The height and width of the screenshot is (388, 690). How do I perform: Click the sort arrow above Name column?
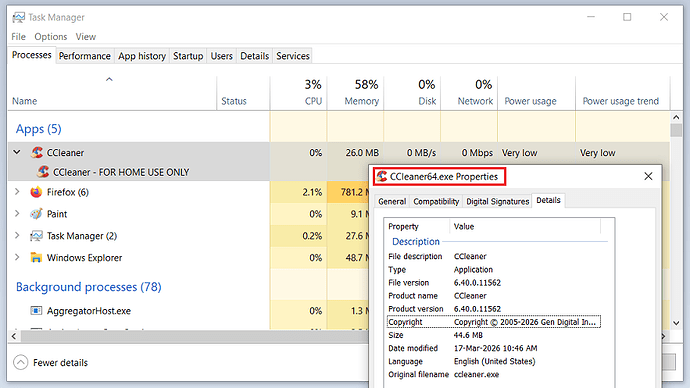coord(109,79)
